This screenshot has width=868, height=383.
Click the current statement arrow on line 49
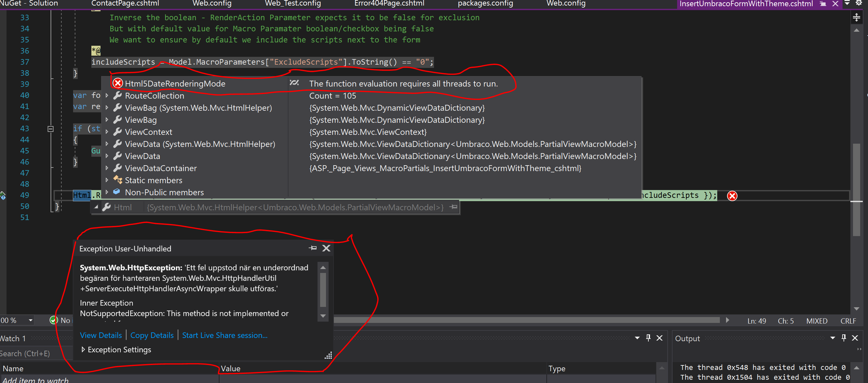[x=3, y=195]
